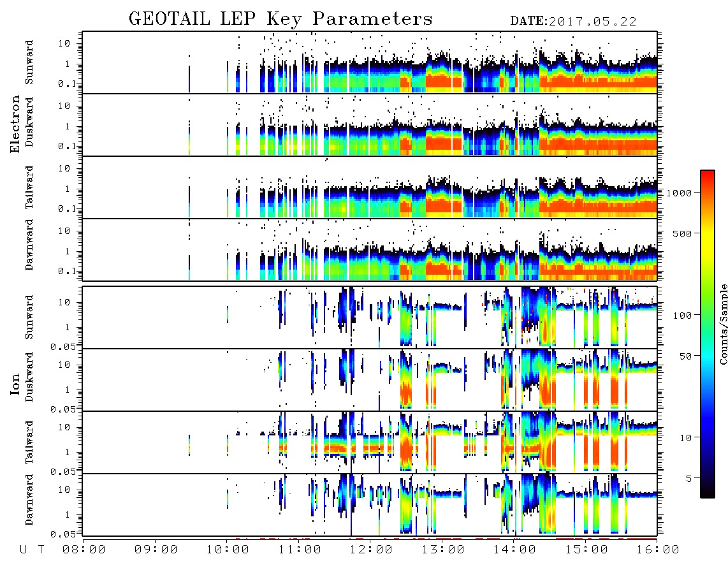Click the Ion Tailward panel label
728x561 pixels.
coord(29,442)
